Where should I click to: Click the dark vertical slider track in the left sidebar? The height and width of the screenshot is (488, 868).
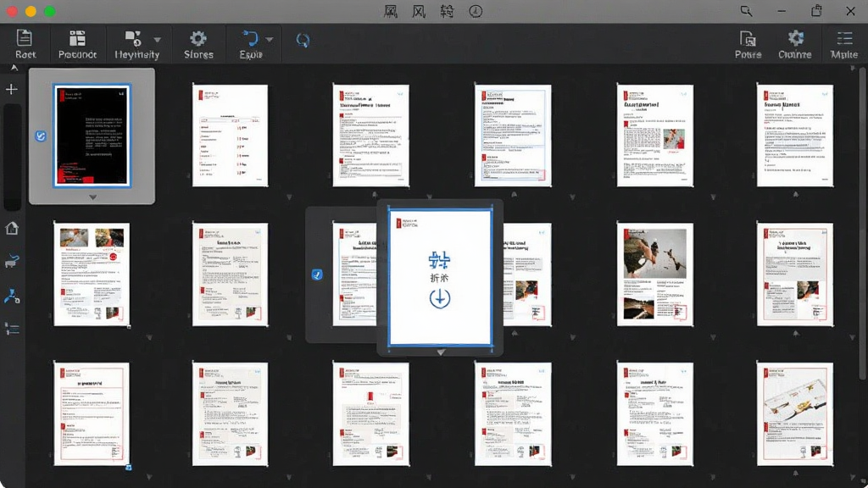click(12, 157)
